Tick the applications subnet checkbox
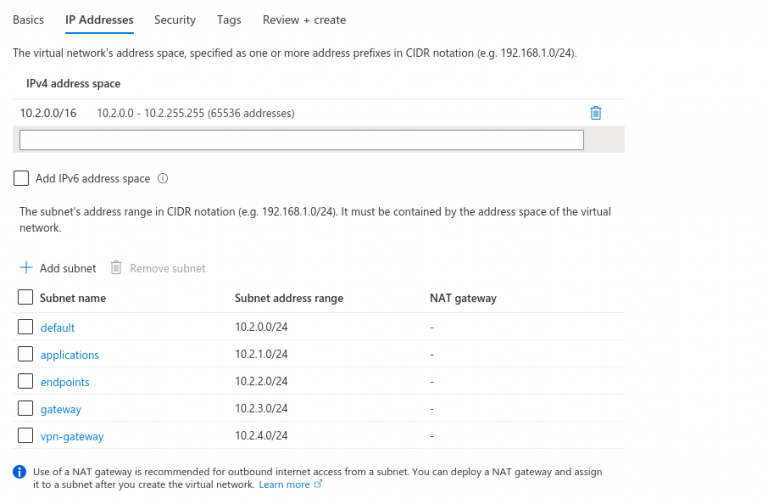Screen dimensions: 768x504 [x=25, y=354]
